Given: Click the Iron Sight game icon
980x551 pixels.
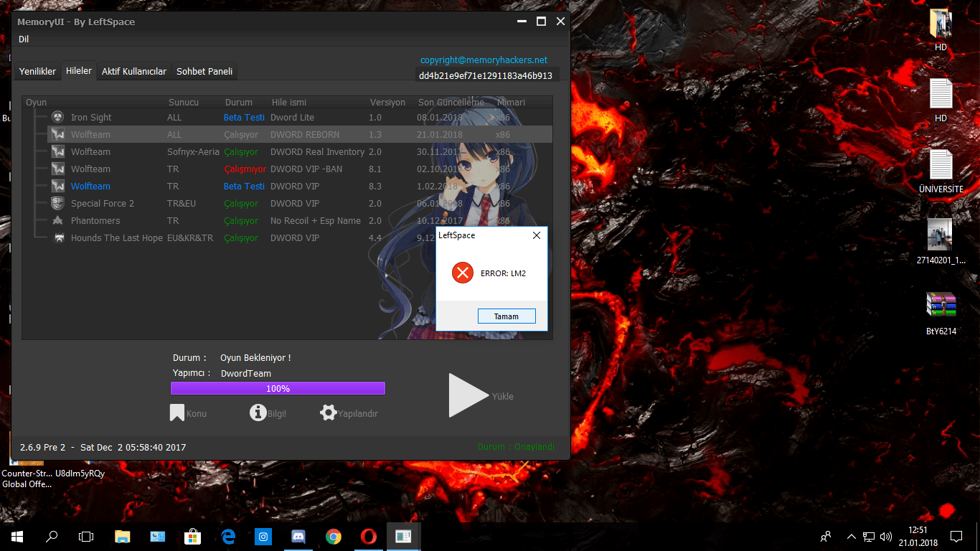Looking at the screenshot, I should coord(58,117).
